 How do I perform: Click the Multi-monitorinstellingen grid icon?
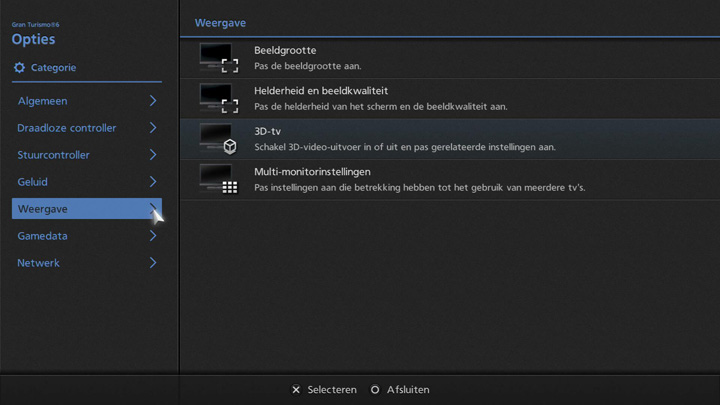click(x=218, y=179)
